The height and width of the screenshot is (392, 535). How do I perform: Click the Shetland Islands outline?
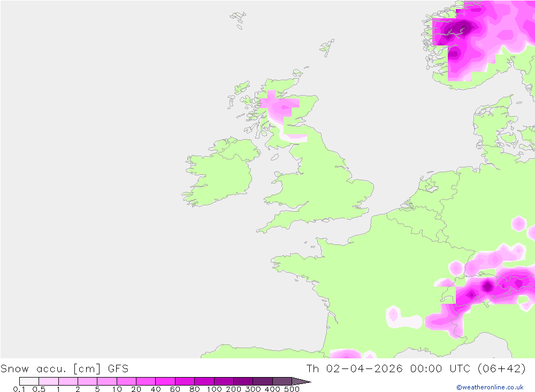[327, 48]
